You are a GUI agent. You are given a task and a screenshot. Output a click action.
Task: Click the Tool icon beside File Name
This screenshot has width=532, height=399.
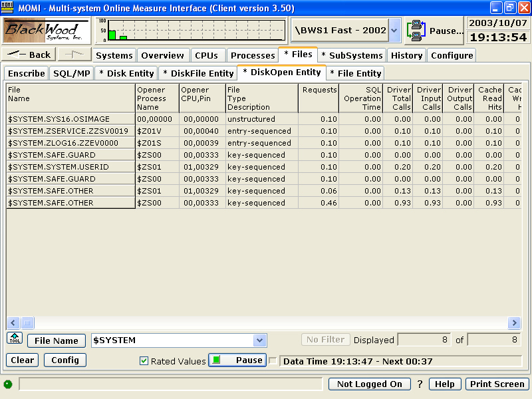pos(15,338)
